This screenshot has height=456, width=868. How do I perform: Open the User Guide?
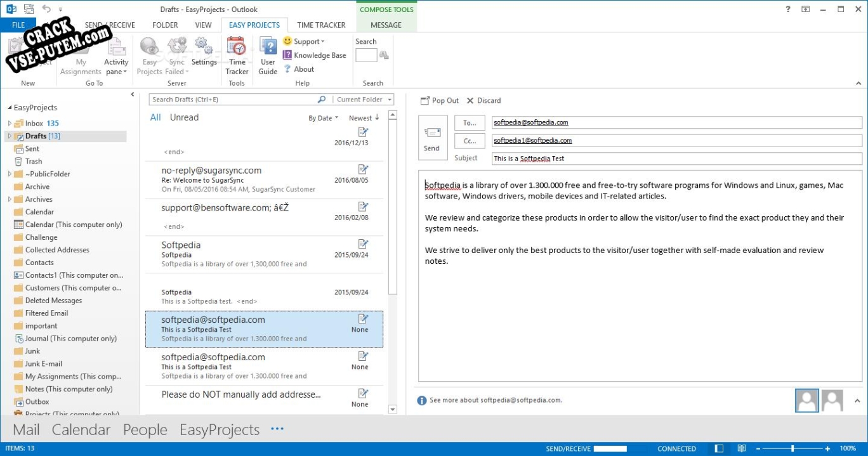click(268, 56)
